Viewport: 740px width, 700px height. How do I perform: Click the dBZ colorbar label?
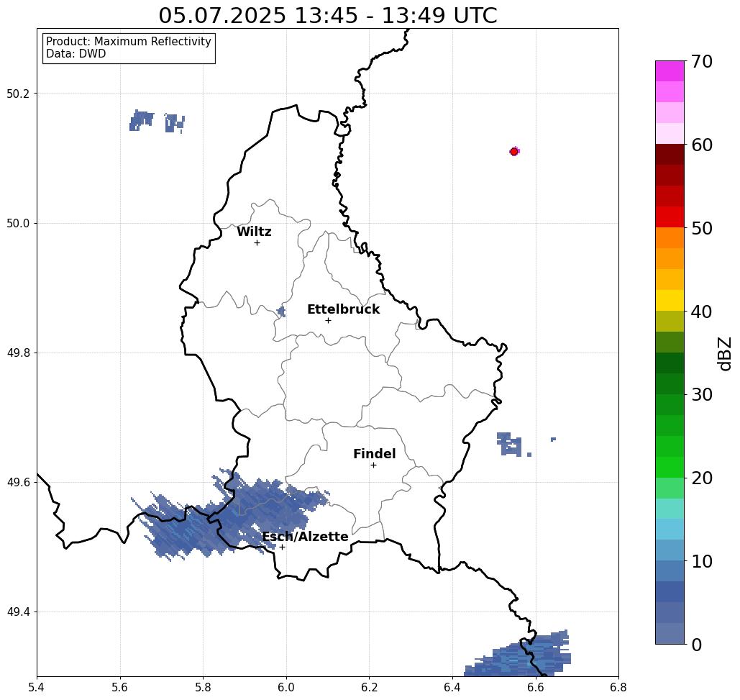724,353
